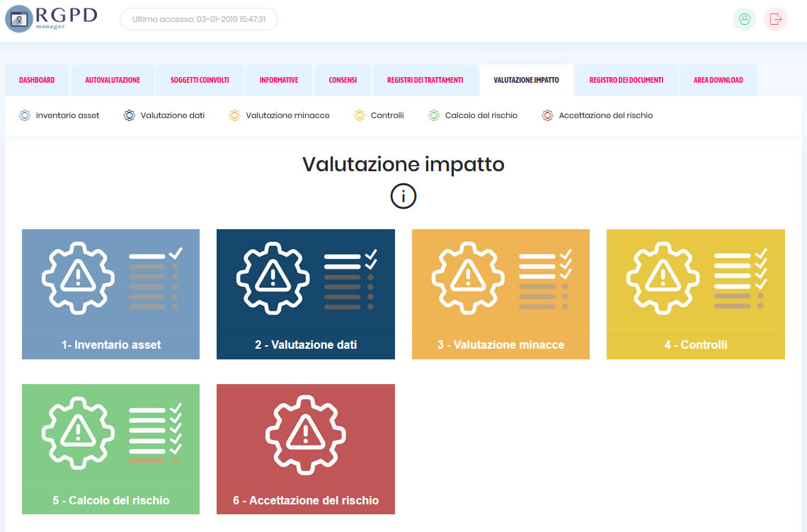Click the warning gear in the Calcolo del rischio tile
The width and height of the screenshot is (807, 532).
[x=79, y=433]
